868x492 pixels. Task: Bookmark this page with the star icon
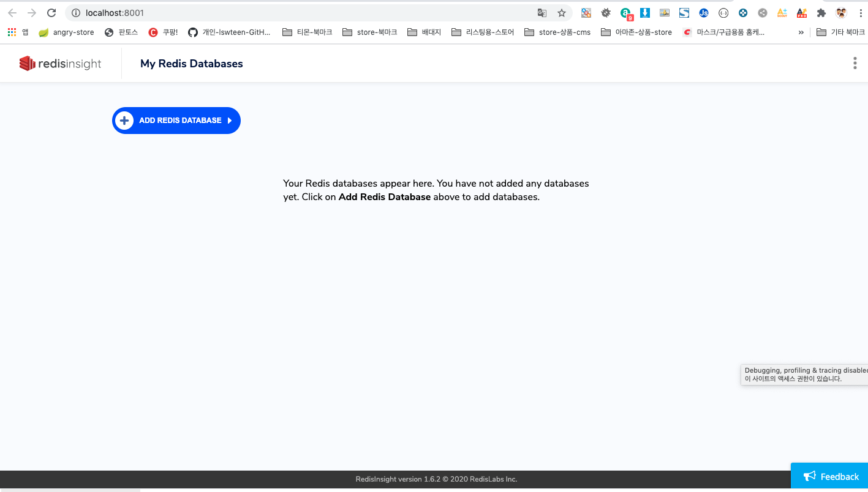point(562,13)
